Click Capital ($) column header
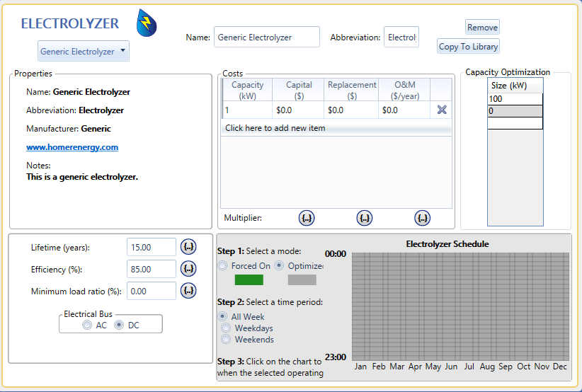Image resolution: width=582 pixels, height=392 pixels. point(298,90)
